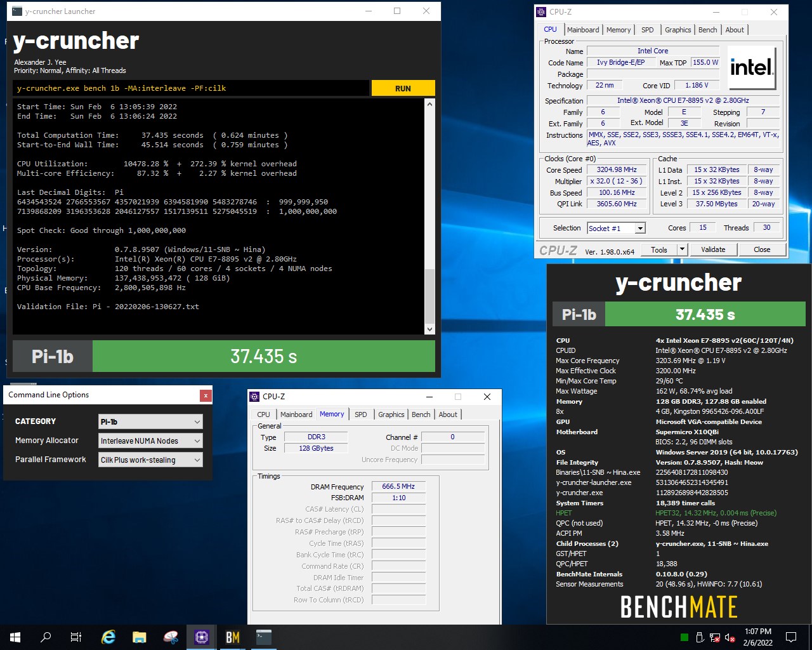The image size is (812, 650).
Task: Click the green 37.435 s result bar in BenchMate
Action: 705,314
